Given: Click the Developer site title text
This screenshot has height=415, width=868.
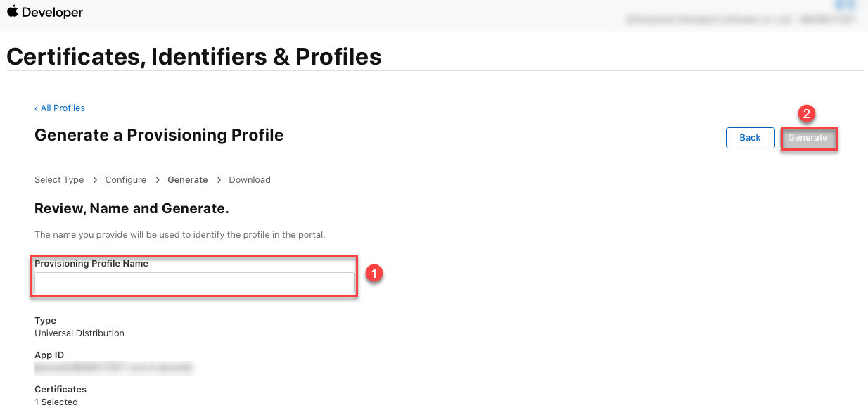Looking at the screenshot, I should pyautogui.click(x=53, y=13).
